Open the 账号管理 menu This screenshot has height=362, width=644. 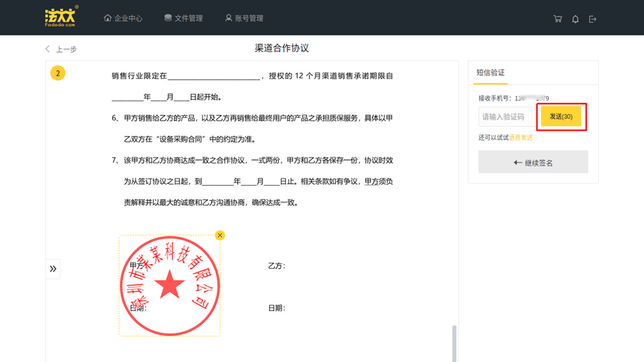244,18
